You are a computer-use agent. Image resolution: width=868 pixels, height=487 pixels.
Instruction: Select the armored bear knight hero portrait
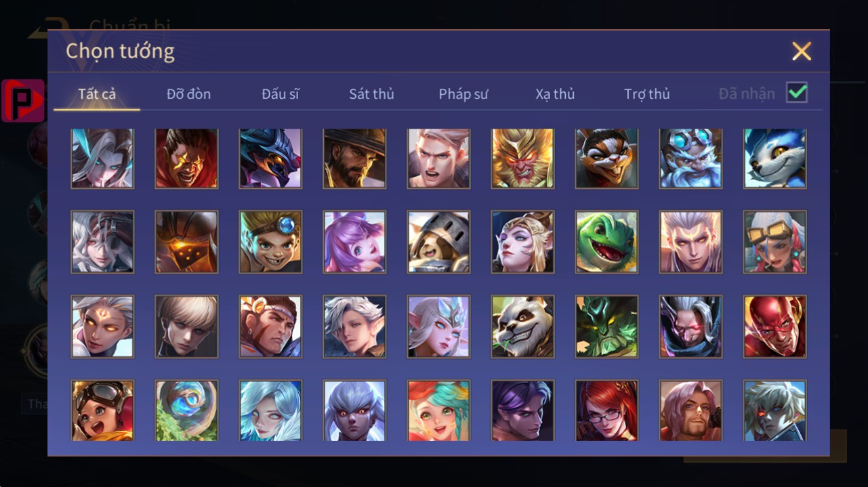438,242
